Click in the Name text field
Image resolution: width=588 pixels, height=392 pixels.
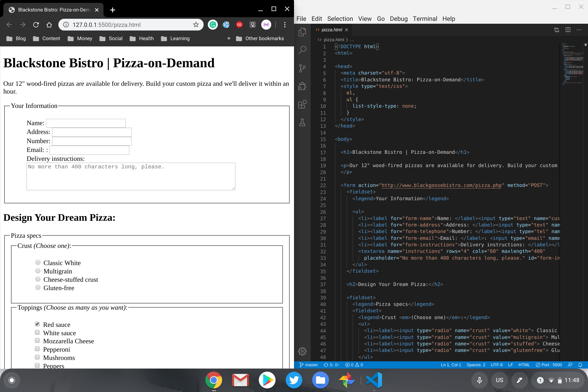[x=86, y=123]
